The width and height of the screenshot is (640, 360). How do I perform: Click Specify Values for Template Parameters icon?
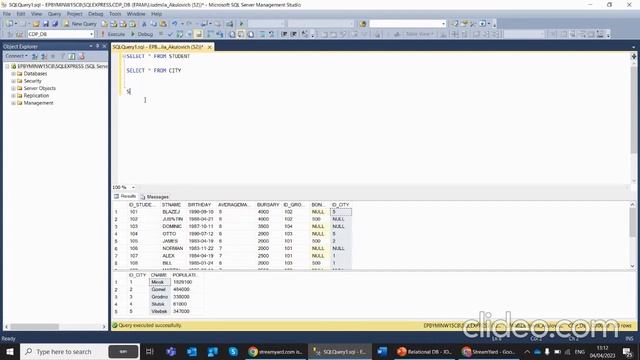[305, 34]
